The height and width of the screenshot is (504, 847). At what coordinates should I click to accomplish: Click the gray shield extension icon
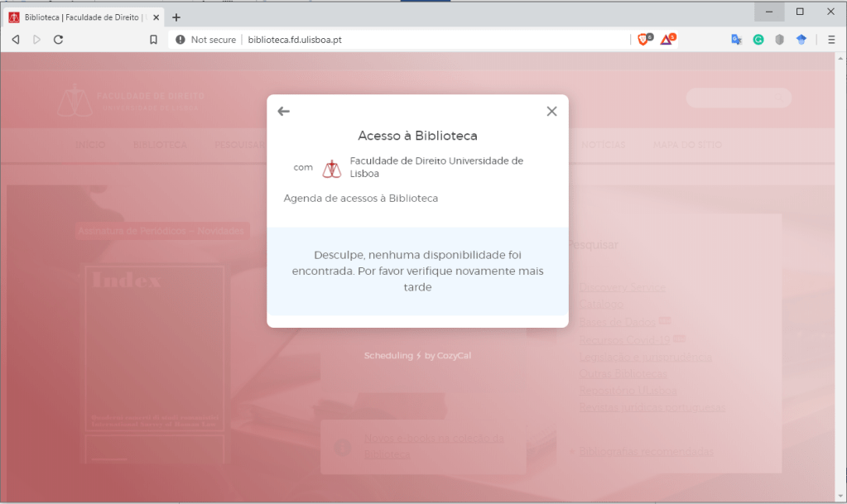[779, 39]
